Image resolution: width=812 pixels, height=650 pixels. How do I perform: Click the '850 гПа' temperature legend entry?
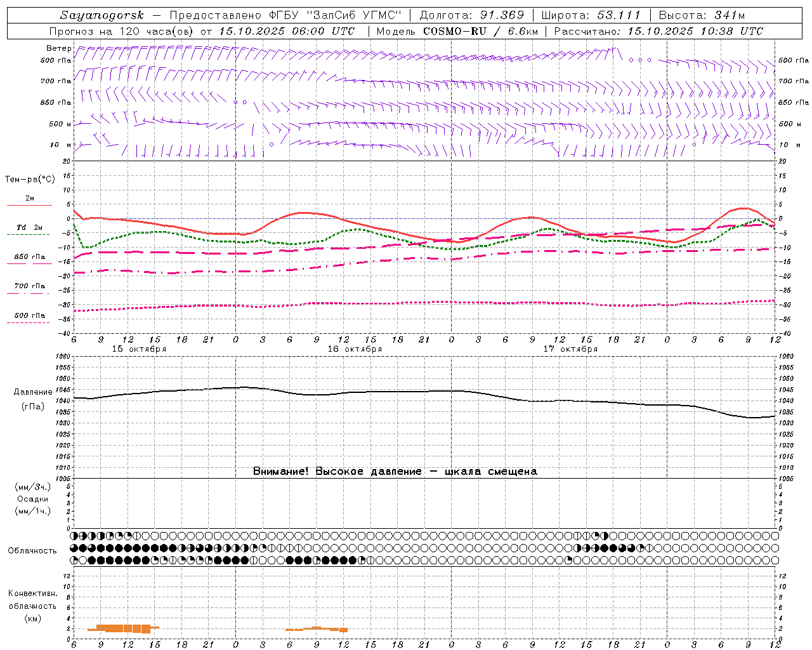tap(30, 257)
